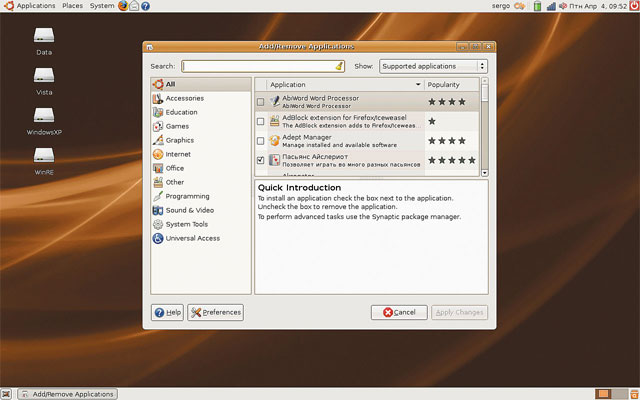Click the Adept Manager app icon

pos(275,141)
